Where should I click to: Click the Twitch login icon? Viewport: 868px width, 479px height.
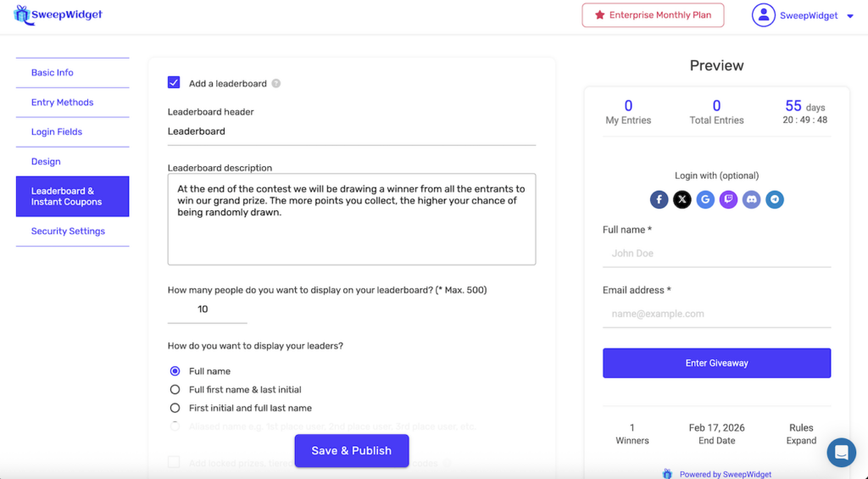728,200
